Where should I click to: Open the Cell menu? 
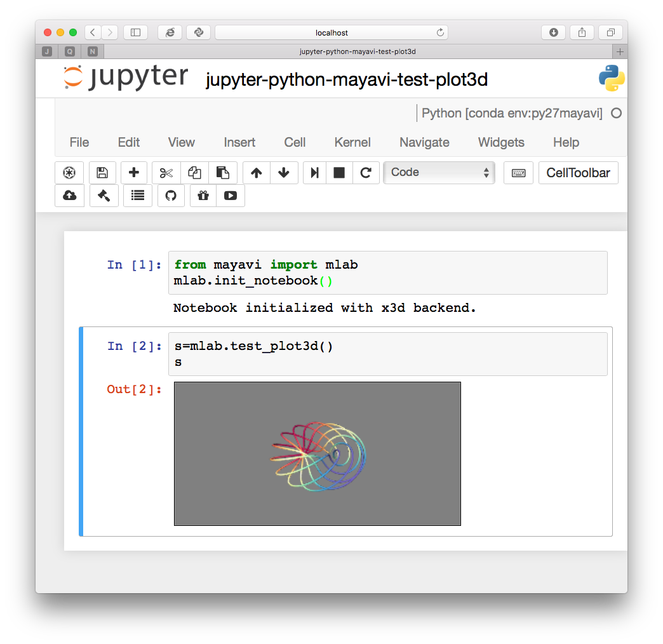coord(295,142)
